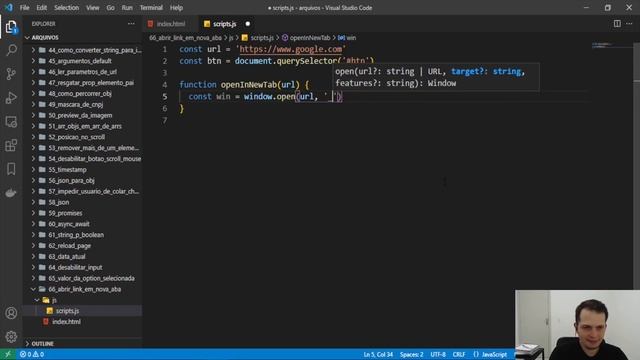Click the VS Code logo in title bar
Image resolution: width=640 pixels, height=360 pixels.
(x=9, y=7)
